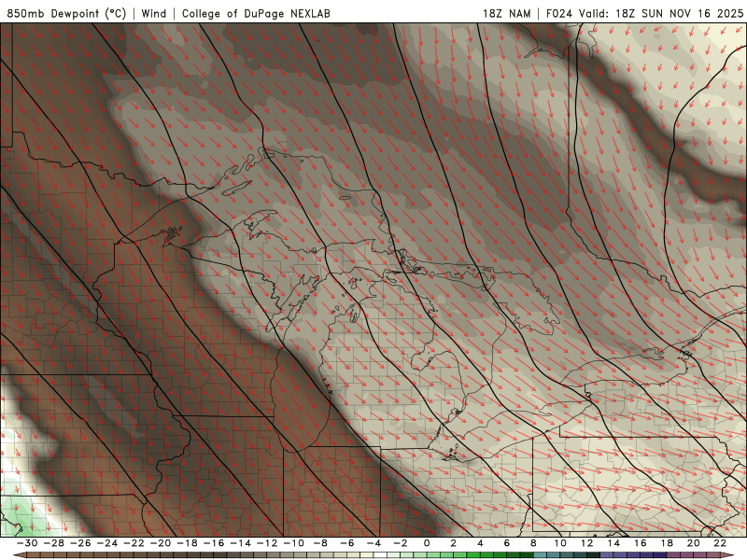Click the -26 value on the color scale
The width and height of the screenshot is (747, 560).
80,543
